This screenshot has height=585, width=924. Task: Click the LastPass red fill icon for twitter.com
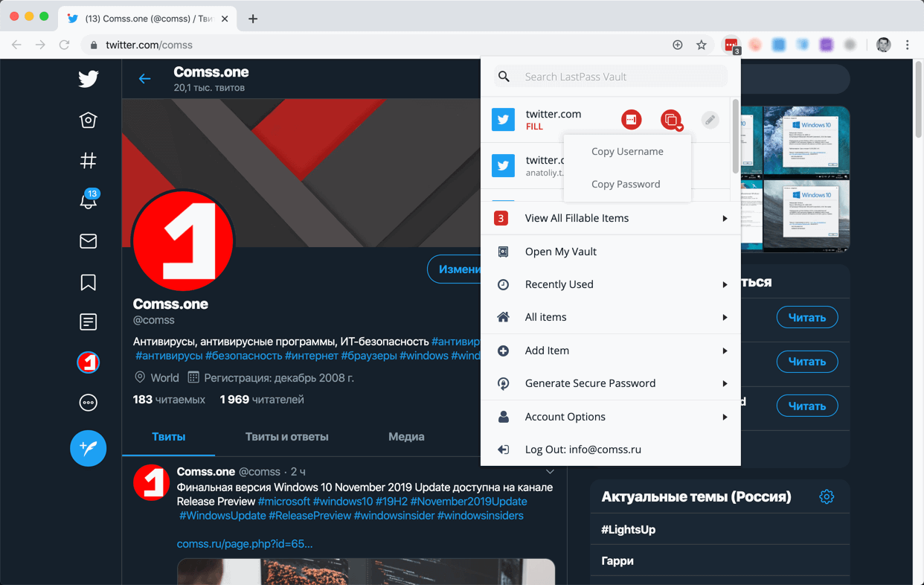[x=632, y=119]
